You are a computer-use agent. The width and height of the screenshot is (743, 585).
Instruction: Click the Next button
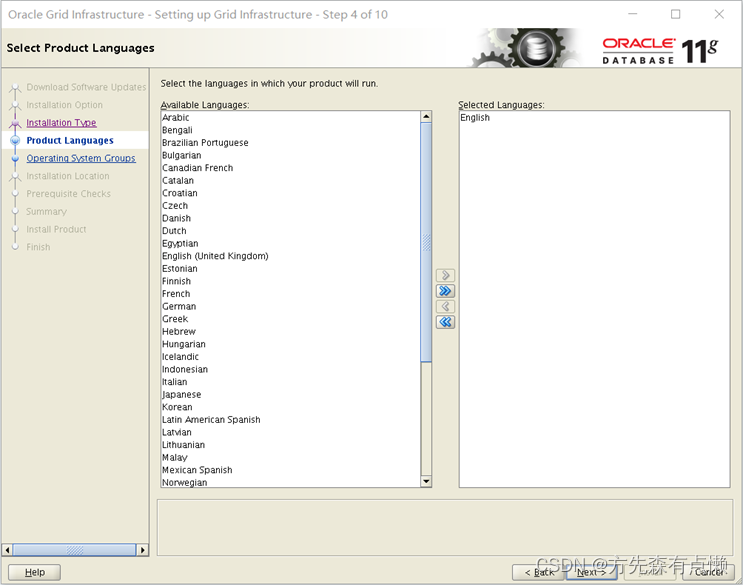point(591,572)
